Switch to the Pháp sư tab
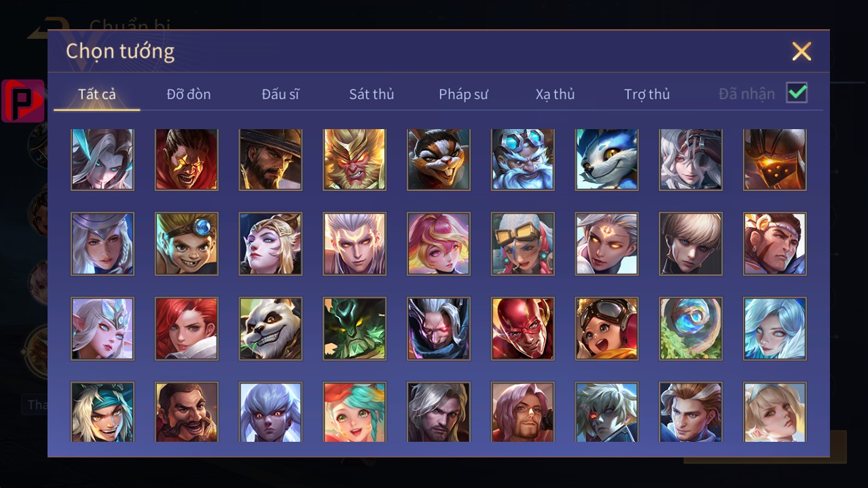This screenshot has height=488, width=868. click(x=463, y=94)
